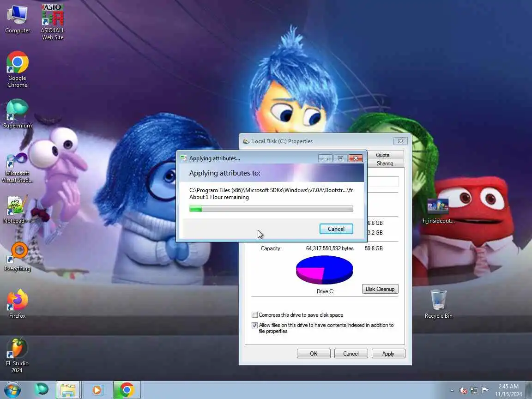The image size is (532, 399).
Task: Open Windows Media Player taskbar icon
Action: point(97,390)
